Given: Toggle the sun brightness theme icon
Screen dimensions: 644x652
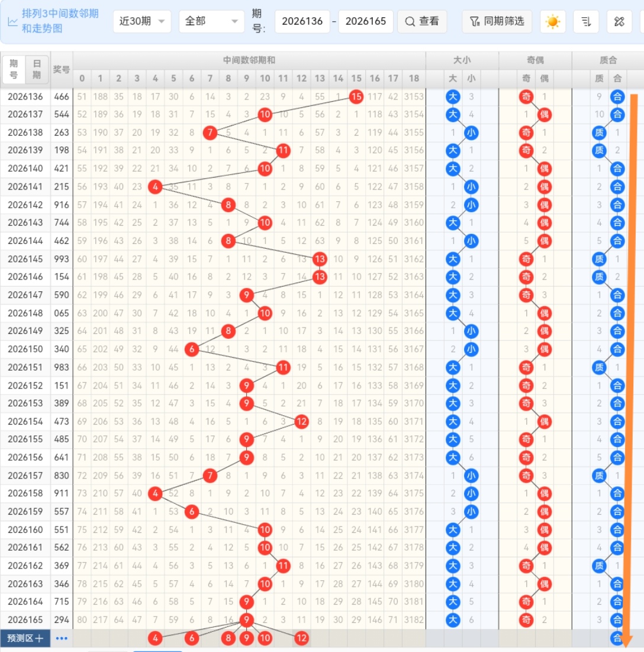Looking at the screenshot, I should pos(552,22).
